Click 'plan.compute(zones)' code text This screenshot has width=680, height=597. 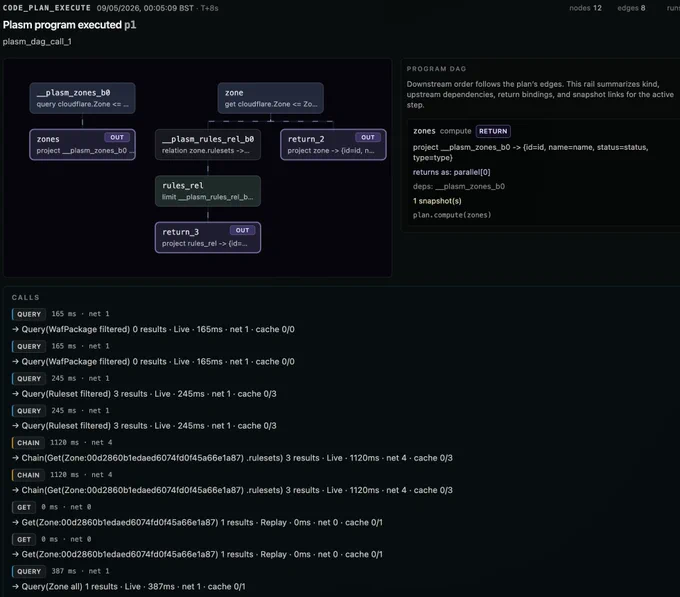(452, 215)
